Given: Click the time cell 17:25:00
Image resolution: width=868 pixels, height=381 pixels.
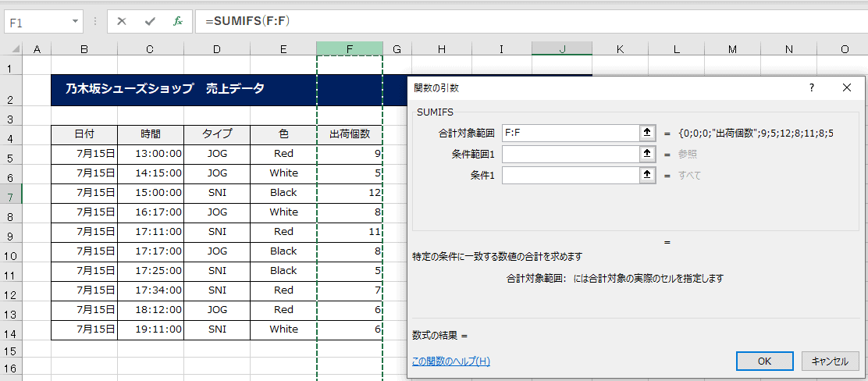Looking at the screenshot, I should point(150,271).
